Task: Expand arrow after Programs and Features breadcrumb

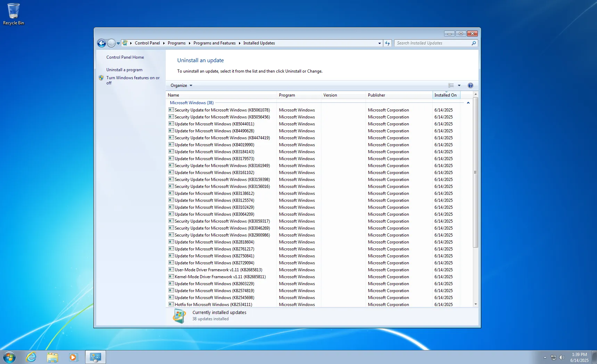Action: tap(239, 43)
